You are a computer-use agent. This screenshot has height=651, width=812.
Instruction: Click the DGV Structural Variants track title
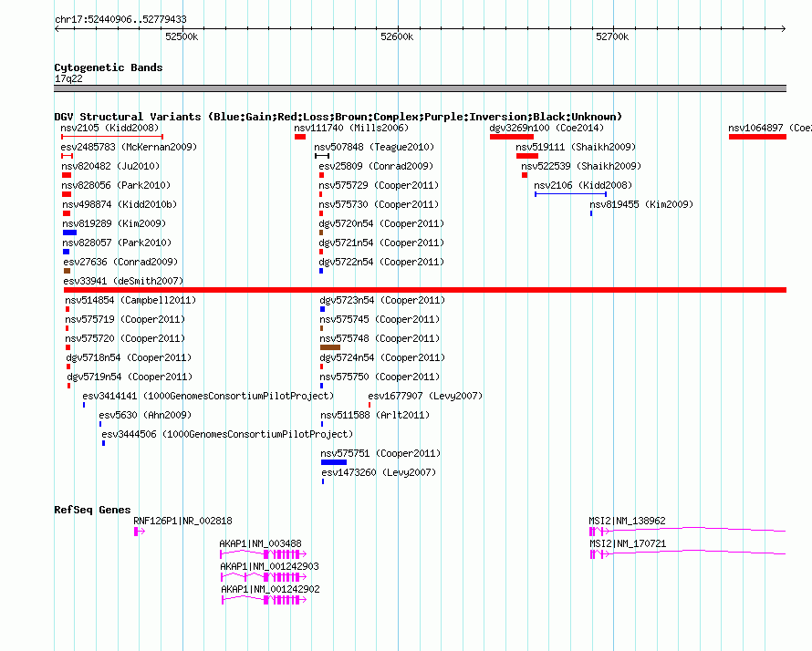tap(338, 117)
